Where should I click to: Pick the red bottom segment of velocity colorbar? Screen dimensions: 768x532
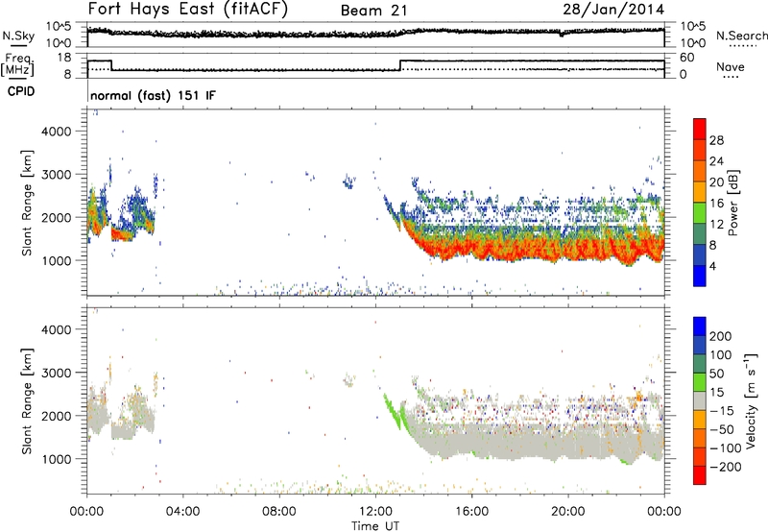point(700,475)
